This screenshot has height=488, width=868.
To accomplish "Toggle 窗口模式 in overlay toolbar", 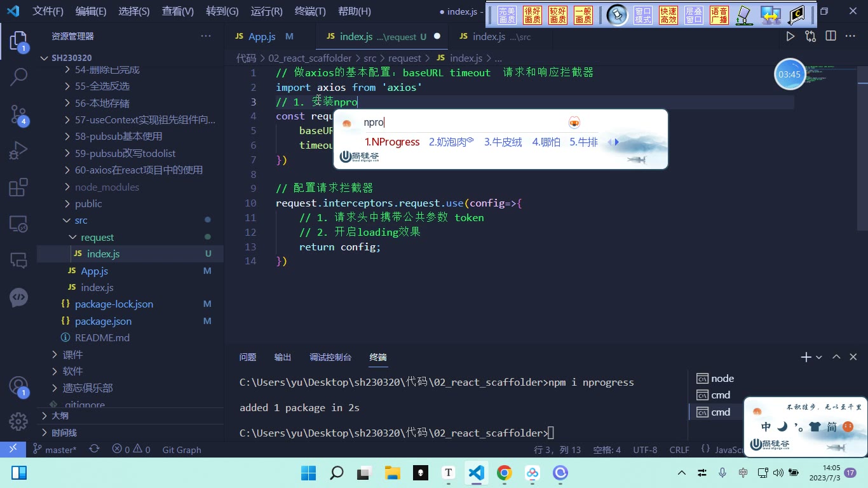I will [x=643, y=15].
